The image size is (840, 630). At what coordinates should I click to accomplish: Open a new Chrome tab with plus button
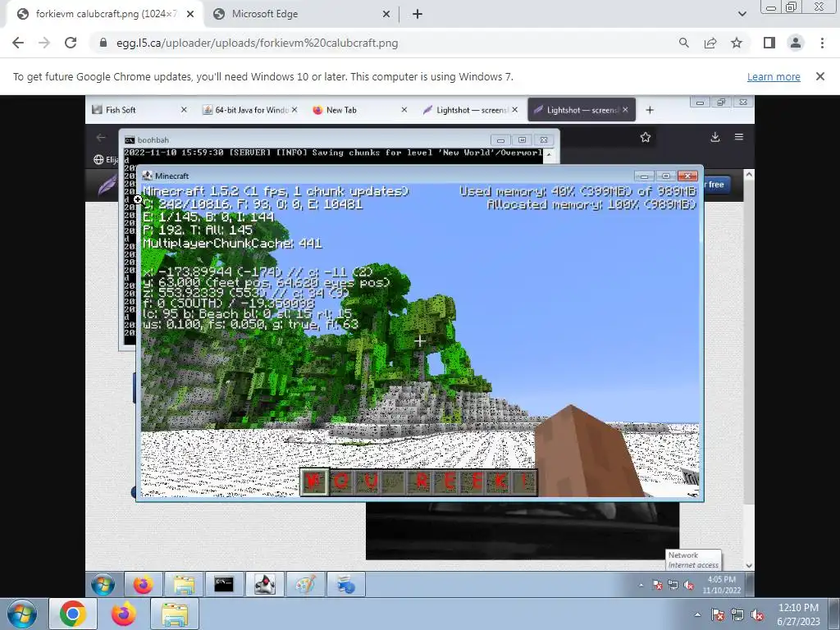pyautogui.click(x=418, y=14)
